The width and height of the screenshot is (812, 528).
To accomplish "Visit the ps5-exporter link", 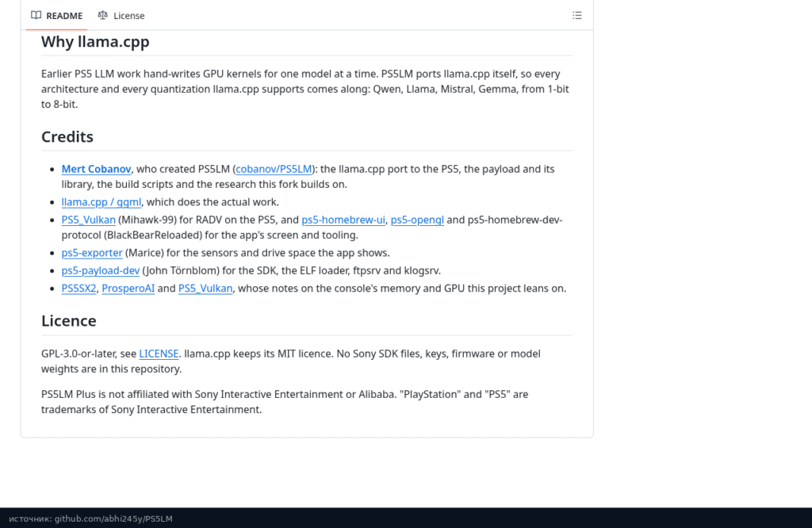I will (92, 253).
